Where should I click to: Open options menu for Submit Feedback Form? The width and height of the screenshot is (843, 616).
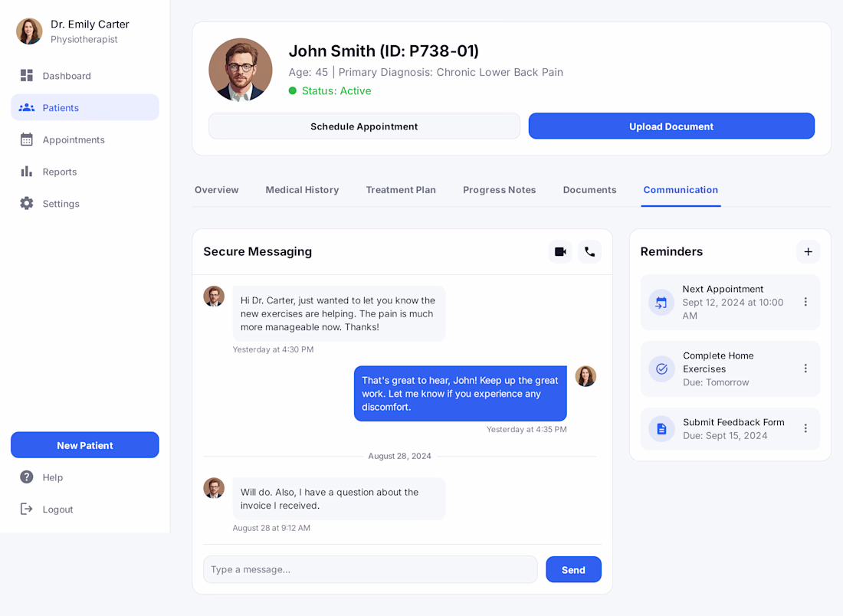pyautogui.click(x=805, y=428)
